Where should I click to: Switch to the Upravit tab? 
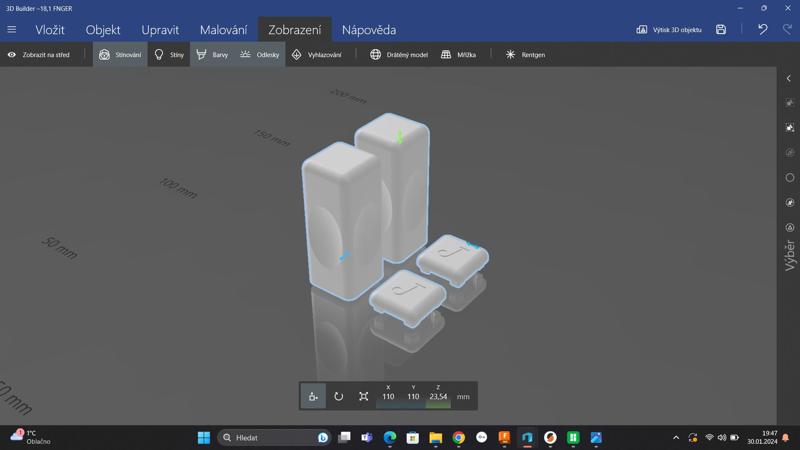(x=160, y=30)
